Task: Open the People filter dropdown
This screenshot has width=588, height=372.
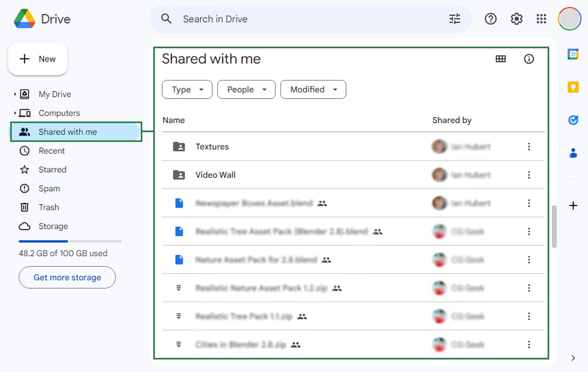Action: [x=246, y=89]
